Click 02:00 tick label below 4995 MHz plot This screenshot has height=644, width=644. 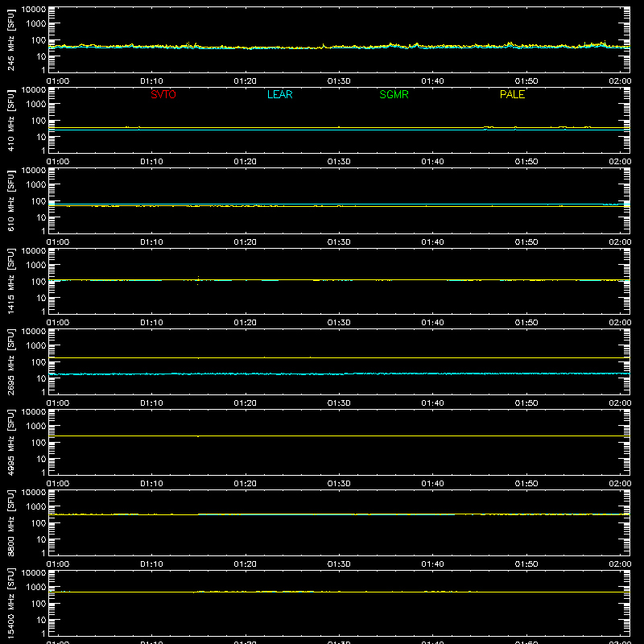[x=620, y=484]
